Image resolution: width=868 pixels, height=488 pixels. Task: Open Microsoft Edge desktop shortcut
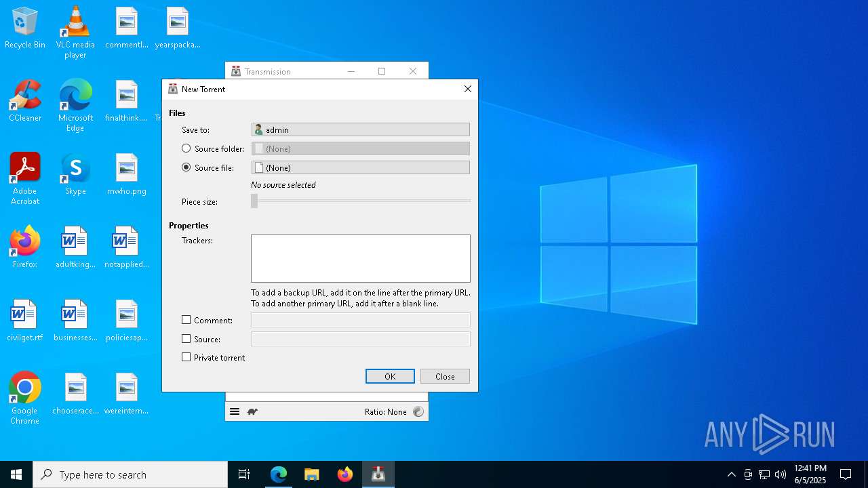coord(75,106)
